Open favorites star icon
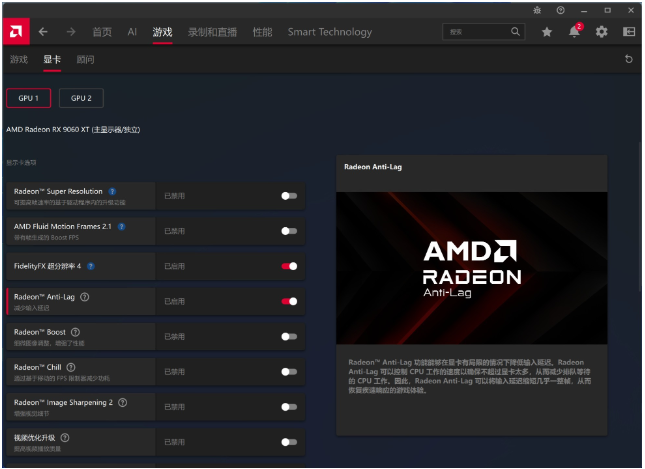 [x=547, y=32]
